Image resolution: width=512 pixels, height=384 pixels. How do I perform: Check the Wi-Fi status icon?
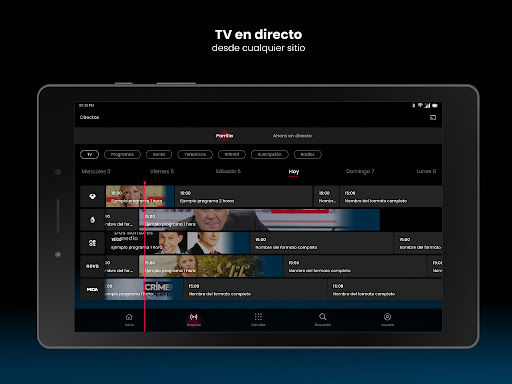tap(420, 106)
